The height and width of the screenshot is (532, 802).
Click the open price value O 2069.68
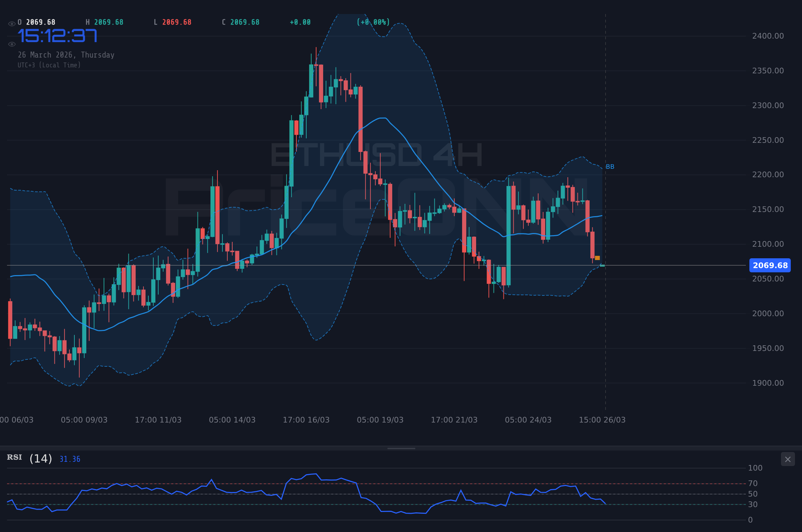36,22
